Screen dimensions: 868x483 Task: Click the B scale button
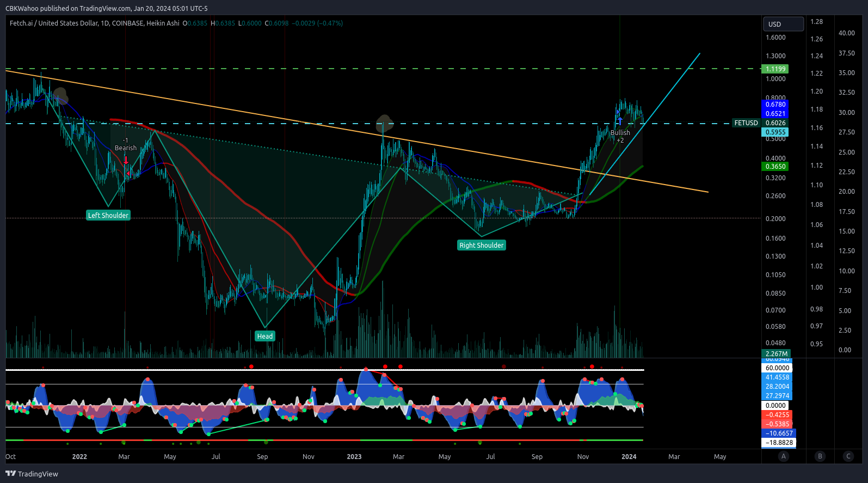[820, 456]
